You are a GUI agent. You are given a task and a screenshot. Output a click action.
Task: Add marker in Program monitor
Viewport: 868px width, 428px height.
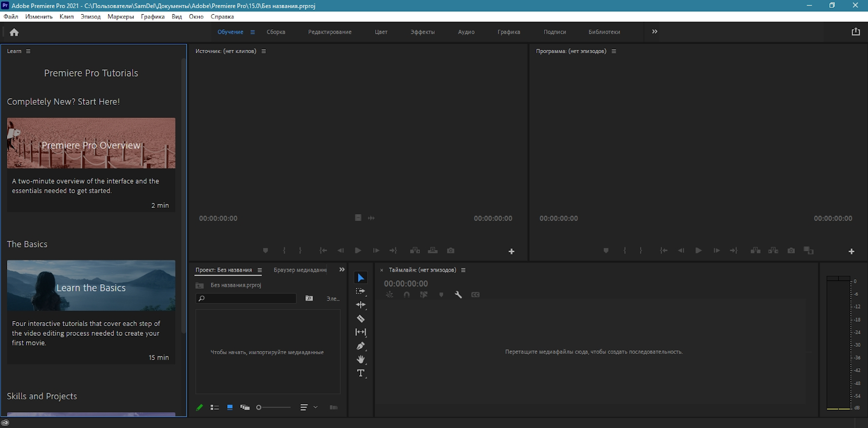pyautogui.click(x=606, y=251)
